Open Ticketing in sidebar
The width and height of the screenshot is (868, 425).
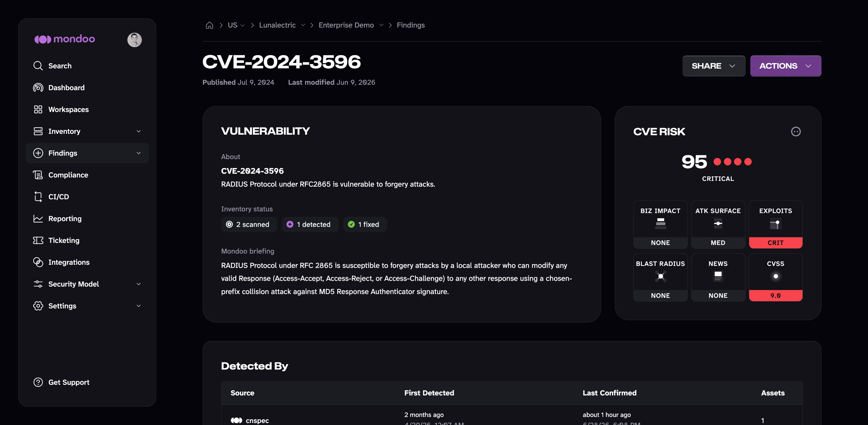(x=64, y=240)
